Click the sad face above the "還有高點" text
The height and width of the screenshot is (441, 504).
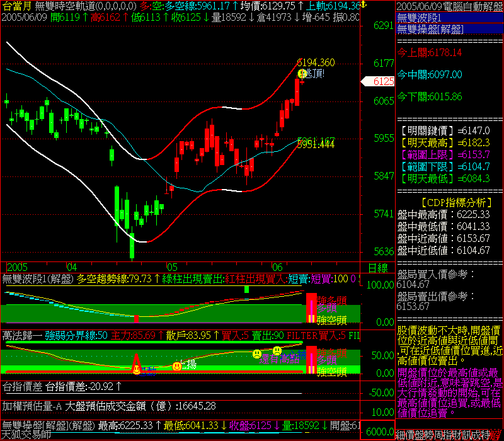pos(257,354)
